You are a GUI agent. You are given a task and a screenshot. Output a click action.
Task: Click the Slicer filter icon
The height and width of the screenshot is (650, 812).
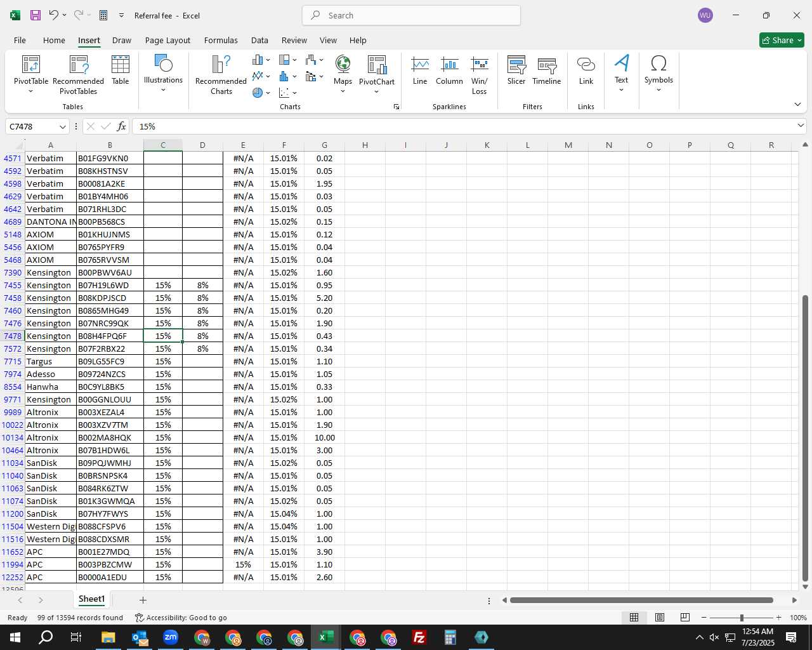(516, 70)
